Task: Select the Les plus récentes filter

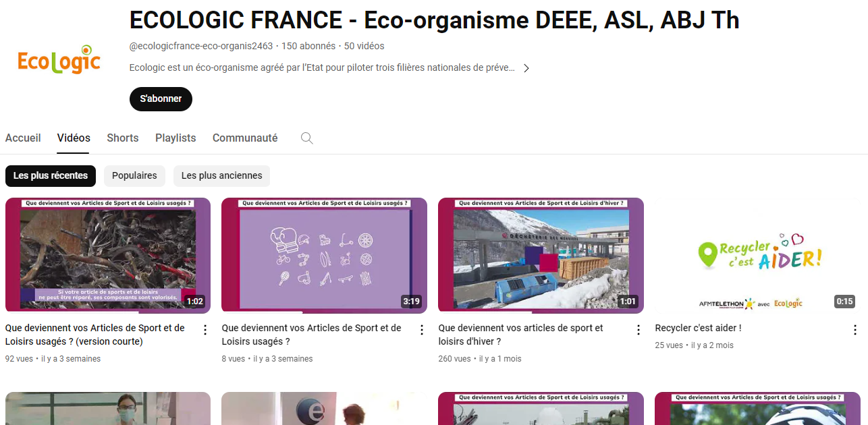Action: [x=51, y=176]
